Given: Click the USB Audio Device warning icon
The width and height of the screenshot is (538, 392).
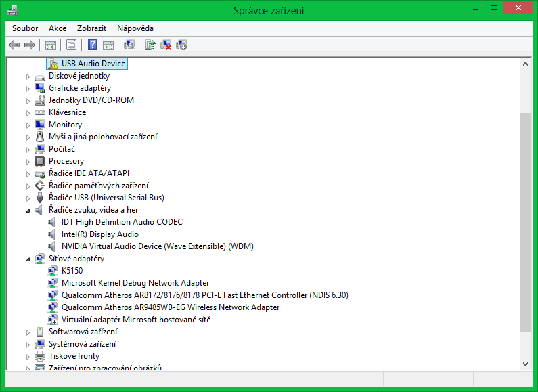Looking at the screenshot, I should [x=53, y=64].
